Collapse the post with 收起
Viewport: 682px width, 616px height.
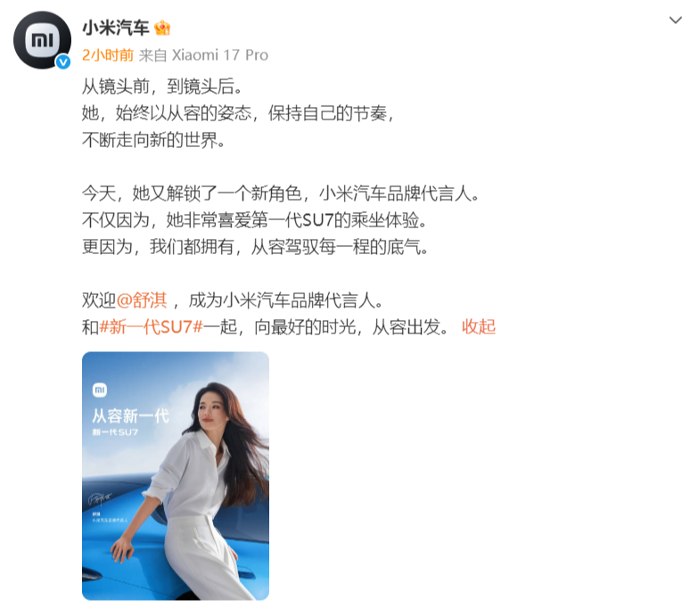point(479,327)
